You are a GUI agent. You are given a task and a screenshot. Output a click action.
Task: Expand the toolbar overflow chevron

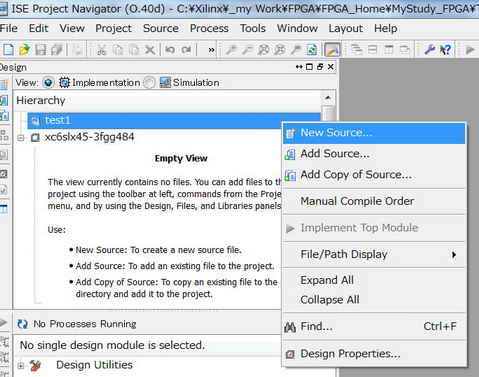click(x=211, y=50)
